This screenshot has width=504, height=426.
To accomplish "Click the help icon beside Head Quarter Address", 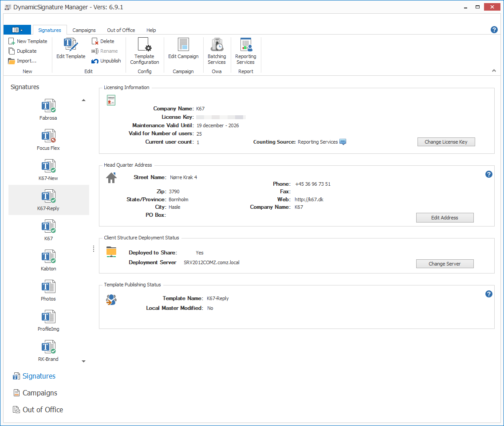I will click(488, 174).
